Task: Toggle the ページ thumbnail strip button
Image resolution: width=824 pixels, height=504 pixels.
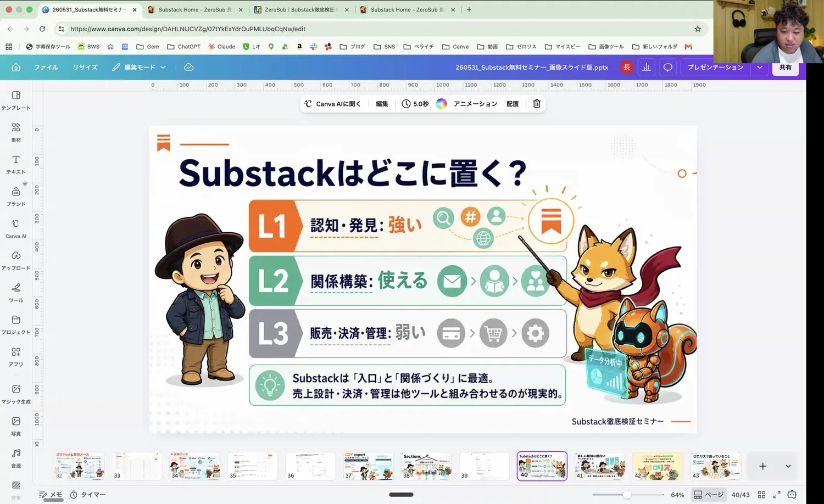Action: click(x=708, y=495)
